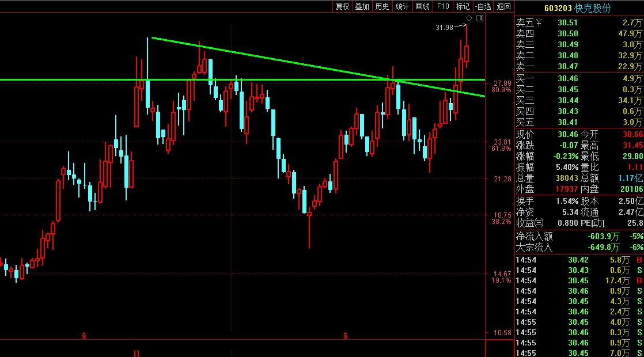Select the 31.98 high price label
The width and height of the screenshot is (644, 357).
pos(444,28)
